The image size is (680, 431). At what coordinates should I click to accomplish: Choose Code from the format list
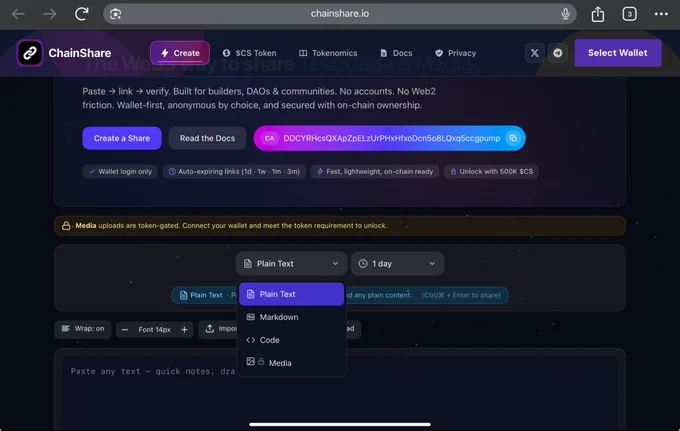tap(291, 340)
